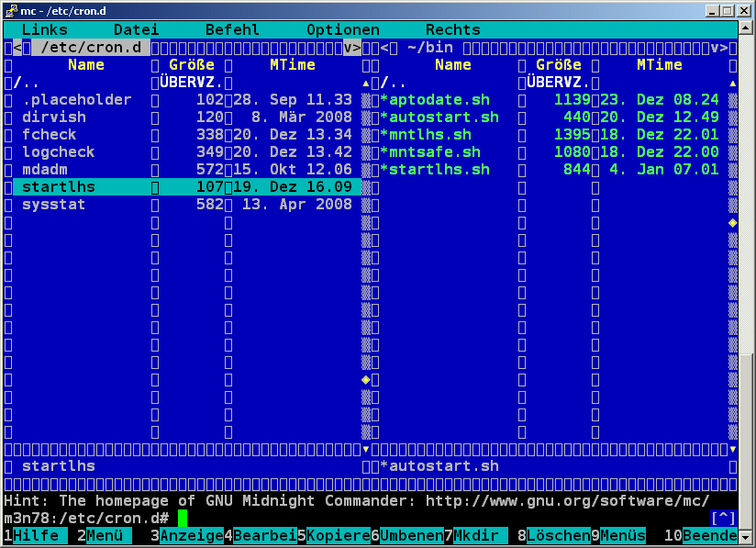This screenshot has height=548, width=756.
Task: Click the Mkdir function key button
Action: pos(475,536)
